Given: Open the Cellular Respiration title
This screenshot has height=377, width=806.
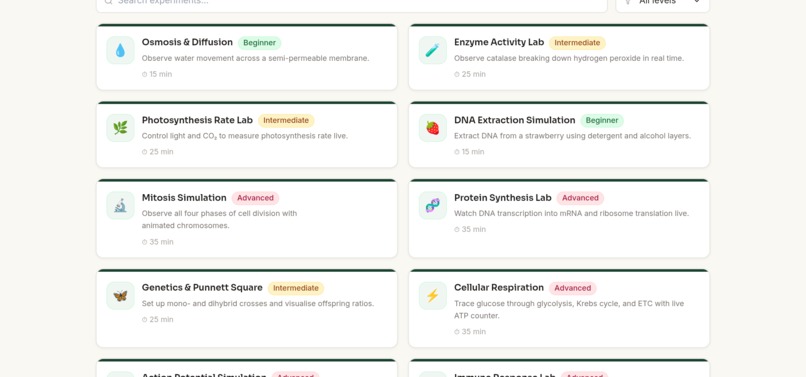Looking at the screenshot, I should [x=499, y=288].
